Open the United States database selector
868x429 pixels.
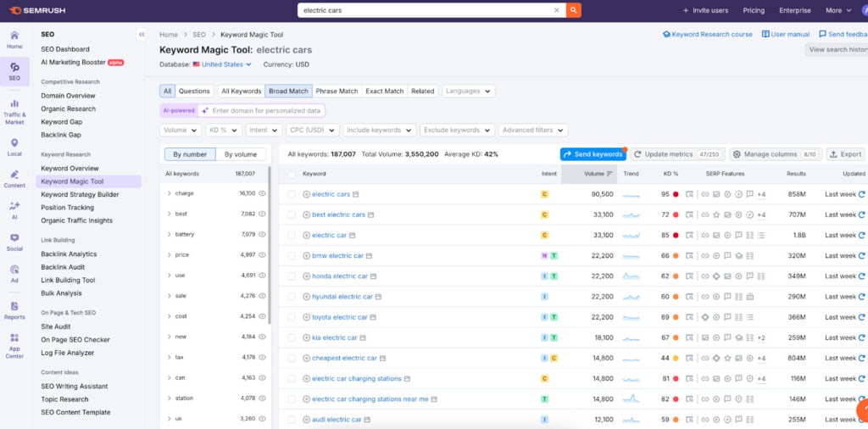click(222, 64)
